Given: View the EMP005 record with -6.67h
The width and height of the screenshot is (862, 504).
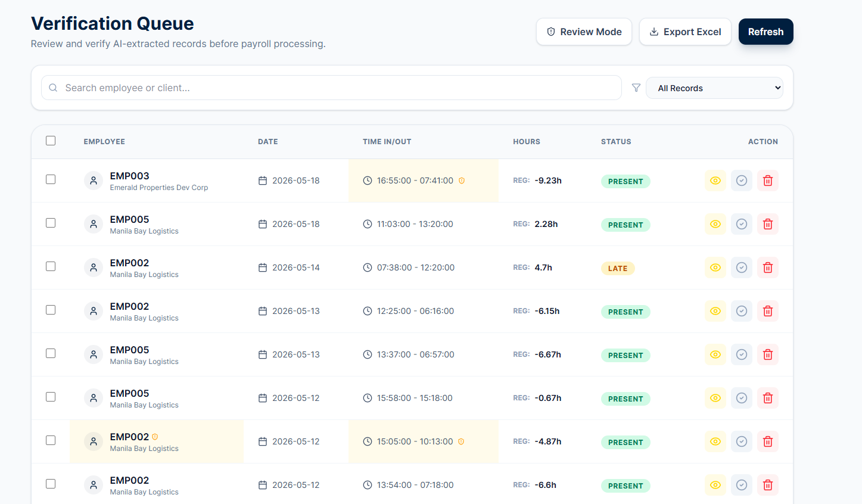Looking at the screenshot, I should click(x=715, y=354).
